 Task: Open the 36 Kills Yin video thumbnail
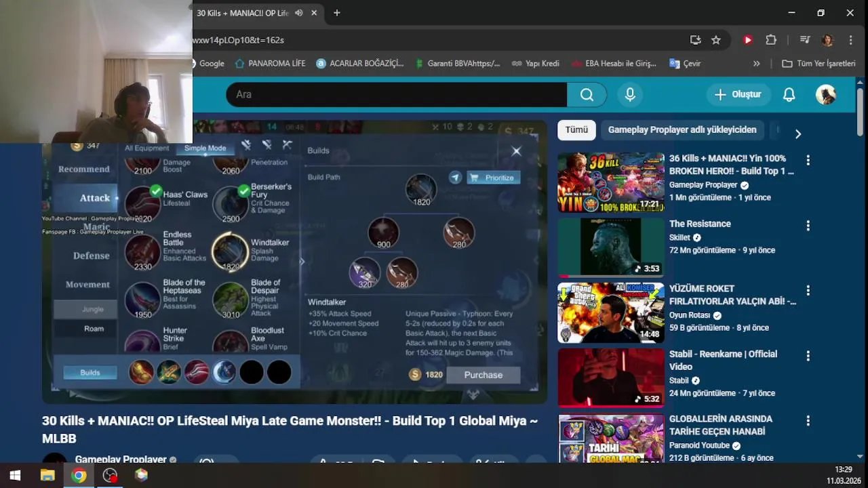611,183
